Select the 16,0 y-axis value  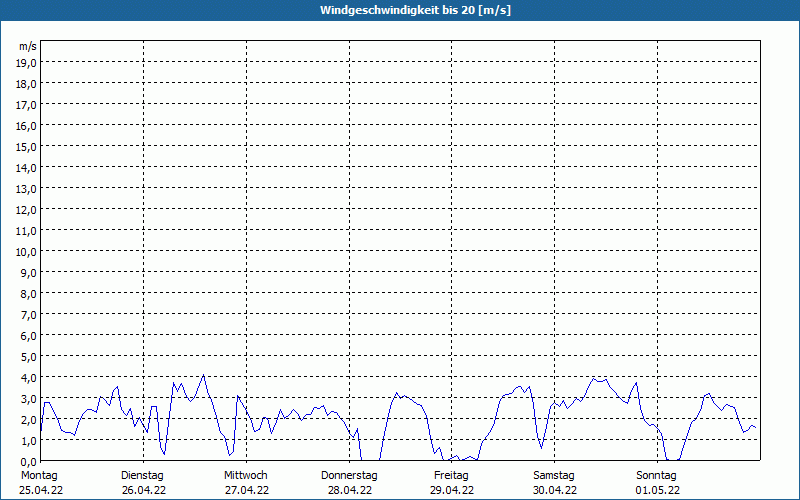tap(26, 126)
